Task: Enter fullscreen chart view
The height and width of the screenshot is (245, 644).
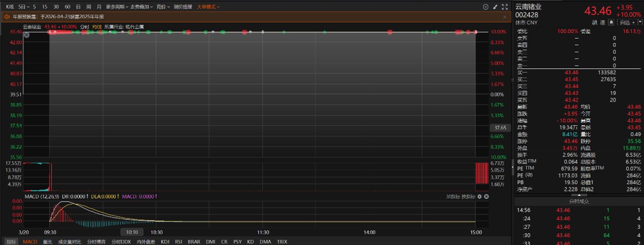Action: click(x=504, y=7)
